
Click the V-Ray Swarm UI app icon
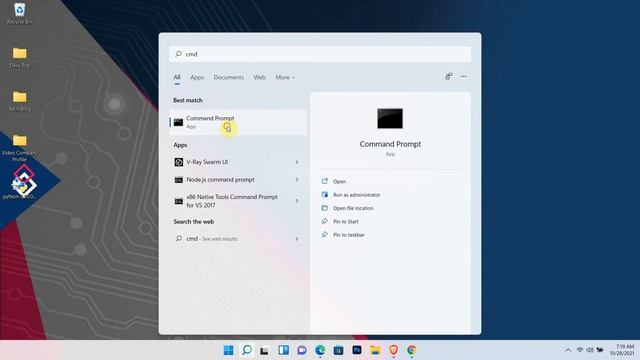pos(179,162)
